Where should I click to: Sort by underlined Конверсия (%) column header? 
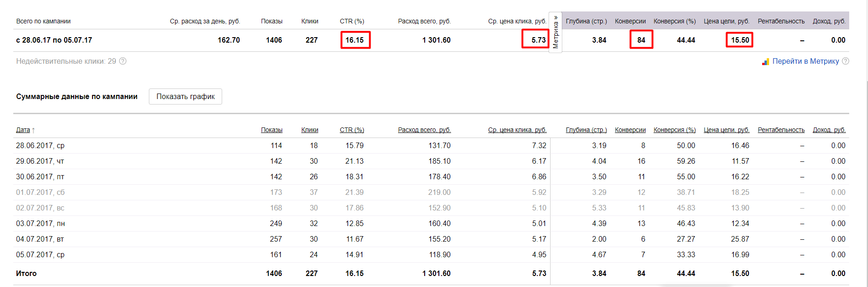click(674, 130)
